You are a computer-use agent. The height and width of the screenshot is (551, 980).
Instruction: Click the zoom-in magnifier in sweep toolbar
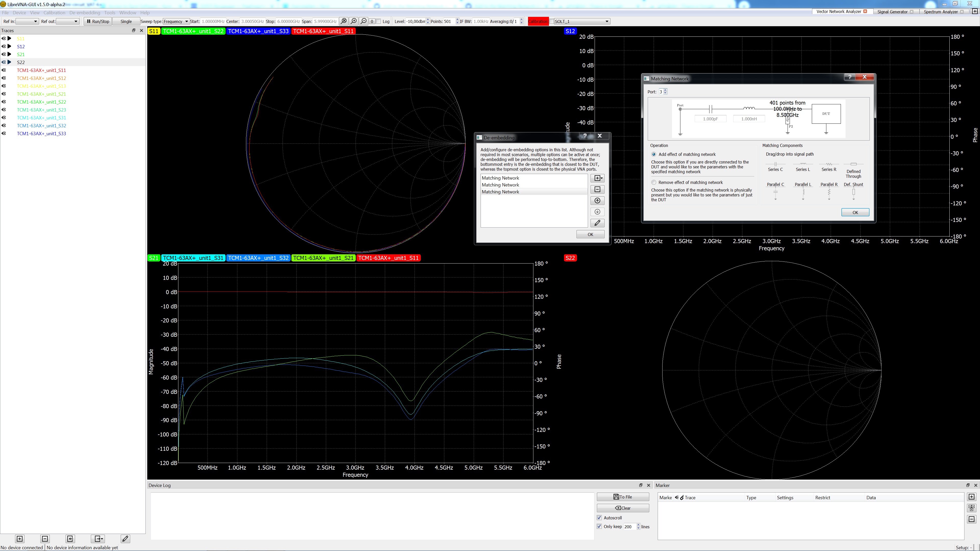point(354,21)
